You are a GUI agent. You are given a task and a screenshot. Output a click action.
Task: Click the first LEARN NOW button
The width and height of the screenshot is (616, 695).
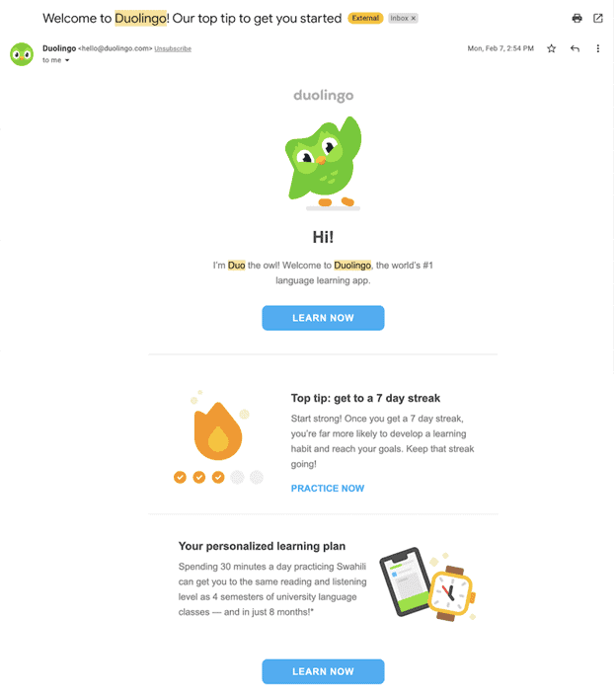(x=323, y=318)
